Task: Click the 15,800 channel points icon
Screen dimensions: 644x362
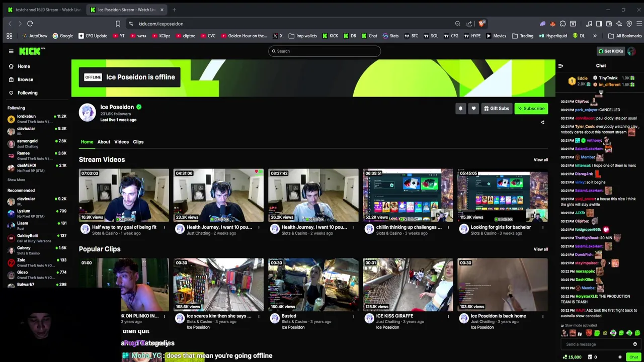Action: [565, 357]
